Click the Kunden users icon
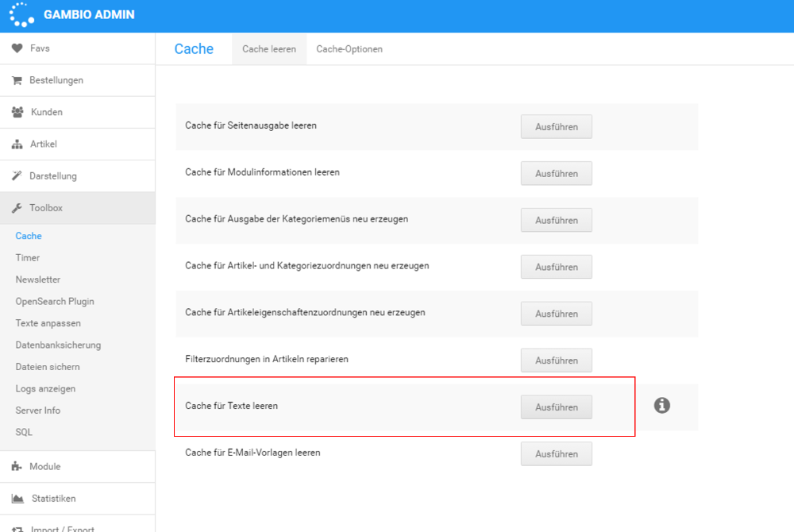This screenshot has width=794, height=532. (17, 112)
